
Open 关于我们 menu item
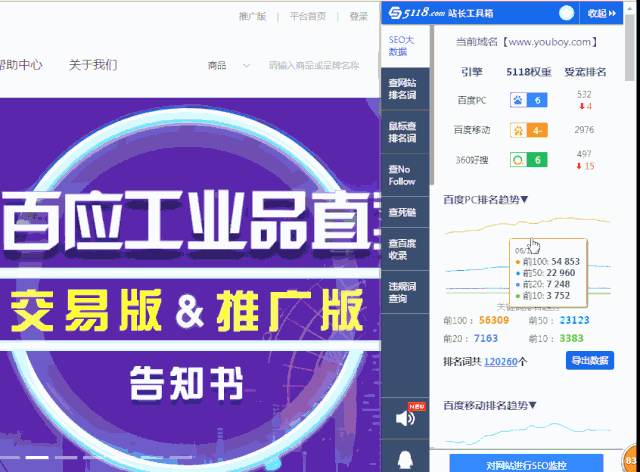(93, 65)
